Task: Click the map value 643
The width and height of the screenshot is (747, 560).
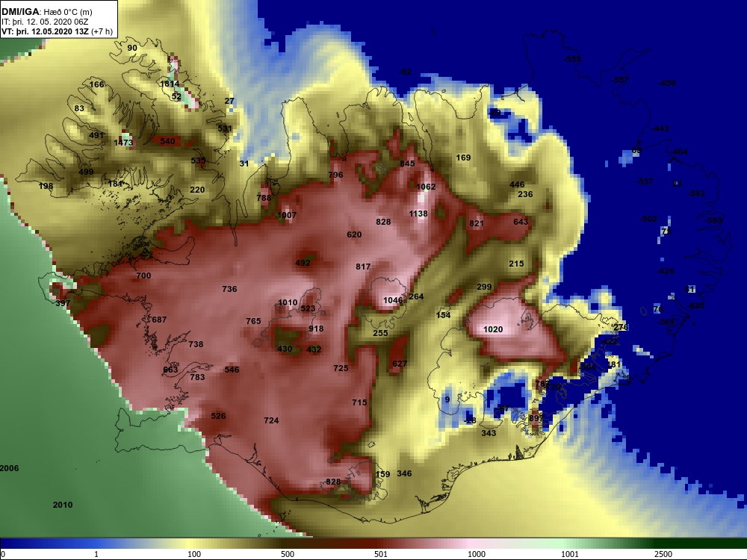Action: click(521, 222)
